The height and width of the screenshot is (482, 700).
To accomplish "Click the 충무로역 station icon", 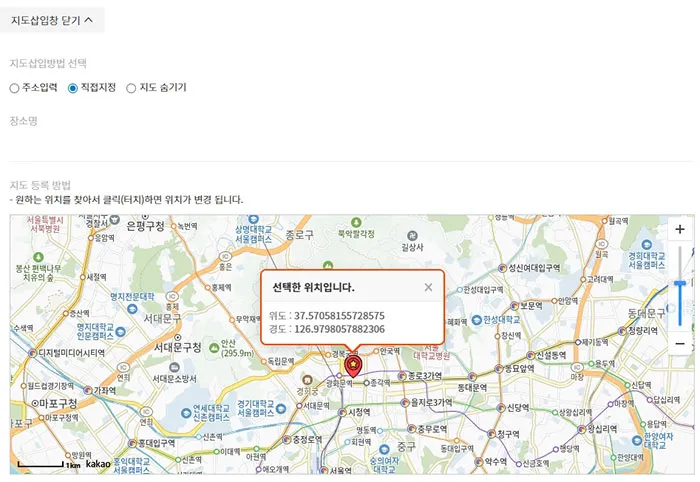I will (x=412, y=429).
